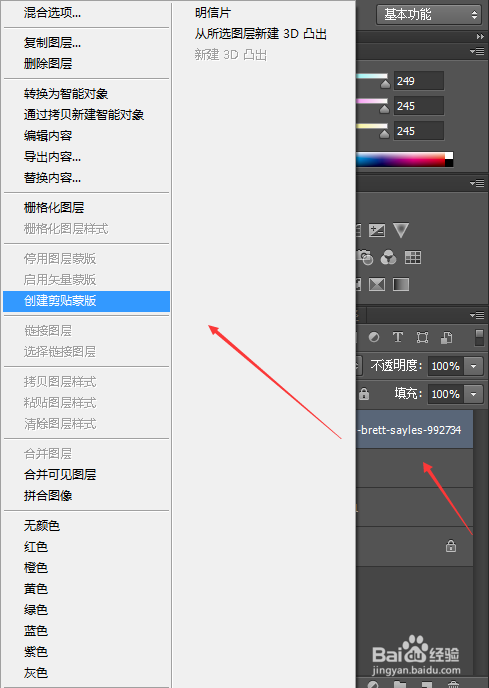Add a Channel Mixer adjustment

(388, 258)
